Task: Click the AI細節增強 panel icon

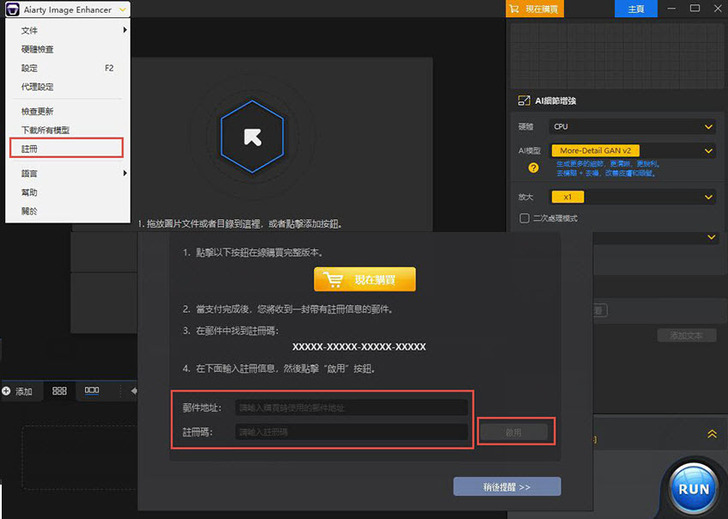Action: coord(523,101)
